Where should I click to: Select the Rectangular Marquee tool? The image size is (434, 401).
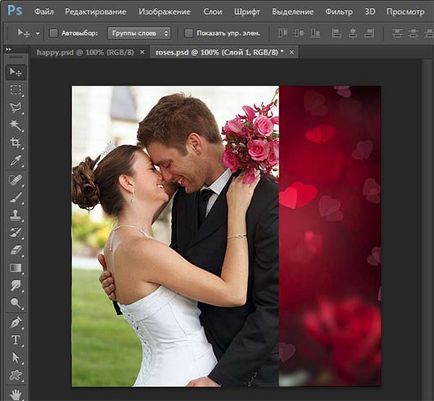(15, 90)
